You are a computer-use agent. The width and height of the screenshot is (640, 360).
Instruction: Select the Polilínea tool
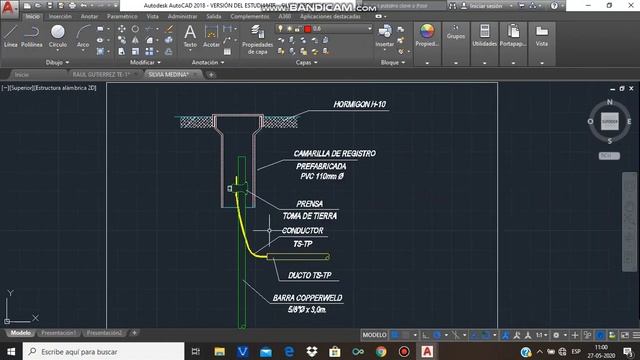(x=31, y=36)
